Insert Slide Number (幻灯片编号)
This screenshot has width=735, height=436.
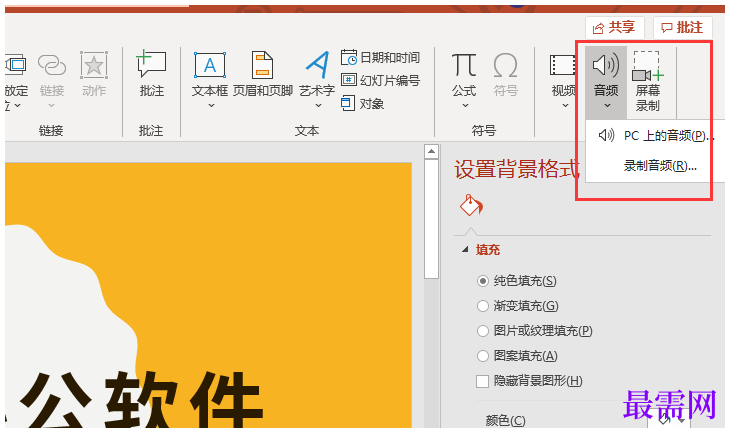coord(380,80)
